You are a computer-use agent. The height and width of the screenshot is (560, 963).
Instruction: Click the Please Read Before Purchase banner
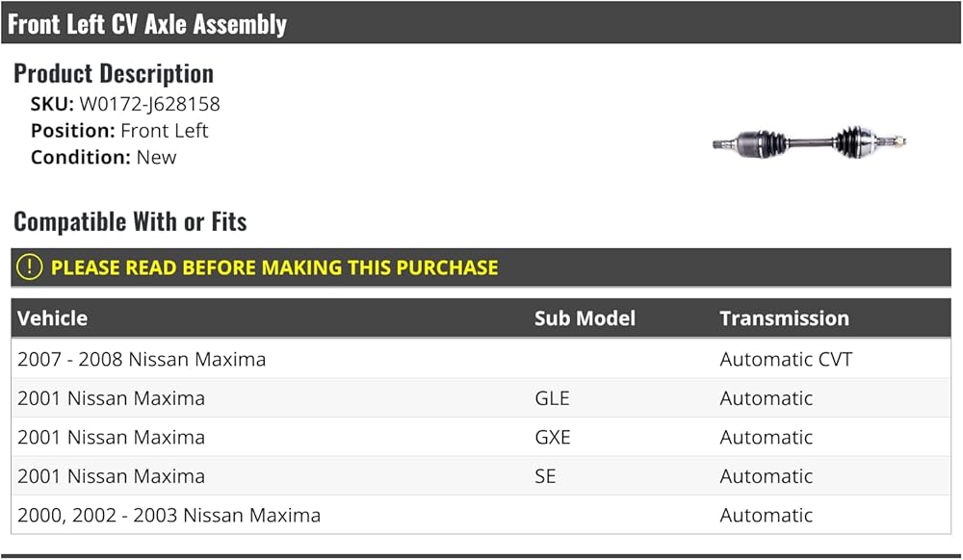tap(481, 267)
